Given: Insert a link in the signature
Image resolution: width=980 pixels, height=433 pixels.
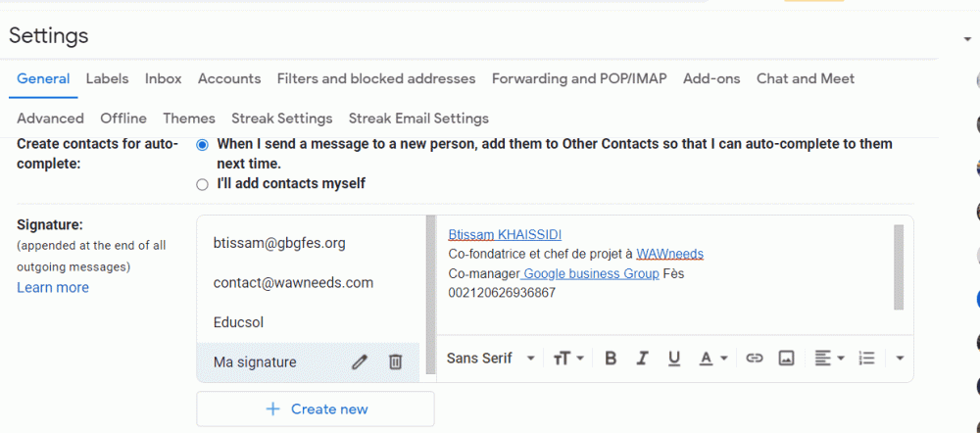Looking at the screenshot, I should pyautogui.click(x=754, y=359).
